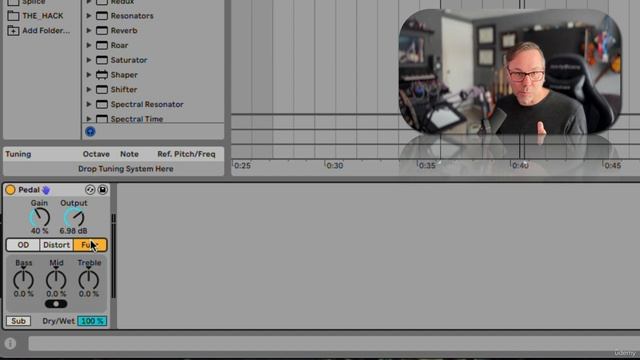Click the 0:25 time ruler marker
This screenshot has height=360, width=640.
tap(242, 166)
